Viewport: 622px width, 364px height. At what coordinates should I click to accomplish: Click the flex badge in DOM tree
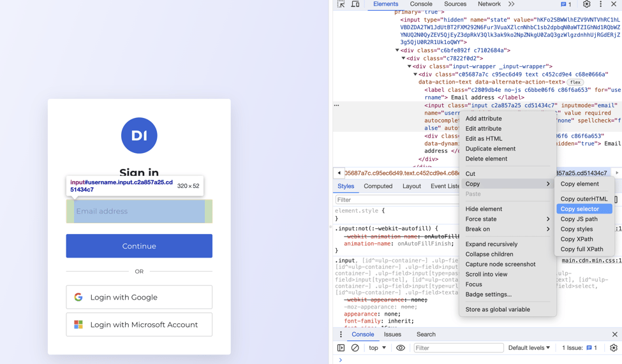point(575,82)
